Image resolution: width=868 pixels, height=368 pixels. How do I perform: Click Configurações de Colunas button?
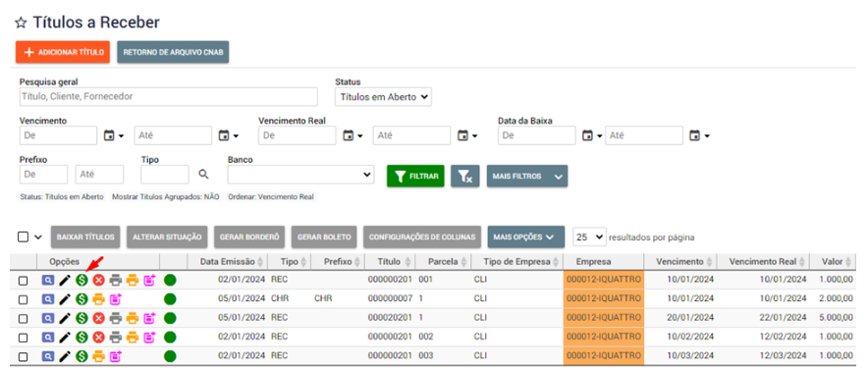(422, 237)
